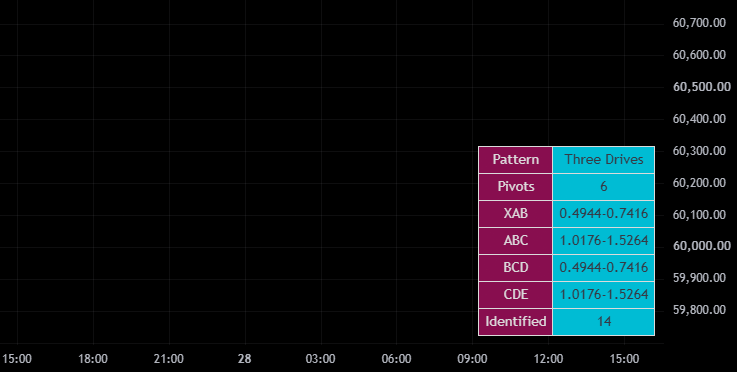Click the 60,000.00 price axis label
Viewport: 737px width, 372px height.
(x=702, y=246)
